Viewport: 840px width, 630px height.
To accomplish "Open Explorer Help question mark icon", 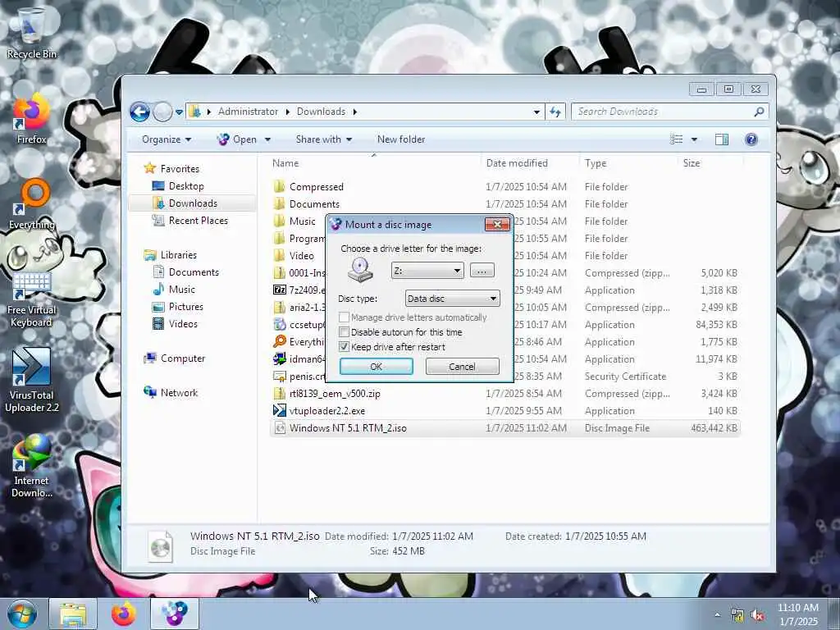I will coord(751,139).
